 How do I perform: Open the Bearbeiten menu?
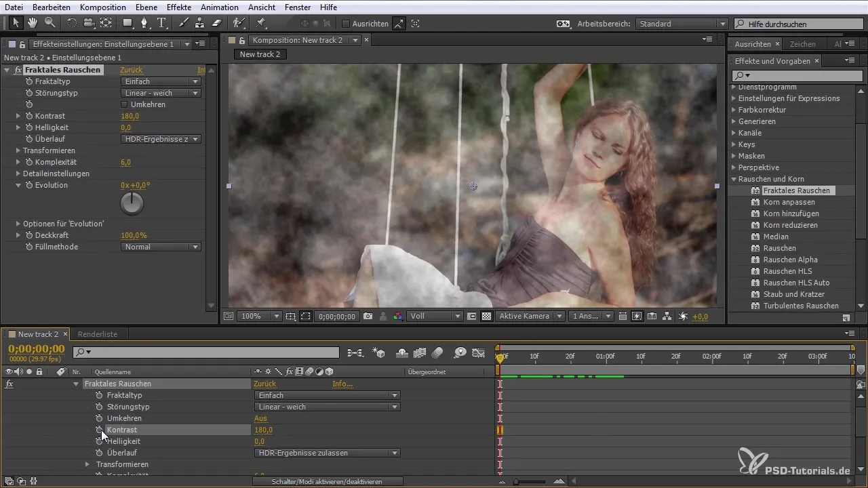52,7
